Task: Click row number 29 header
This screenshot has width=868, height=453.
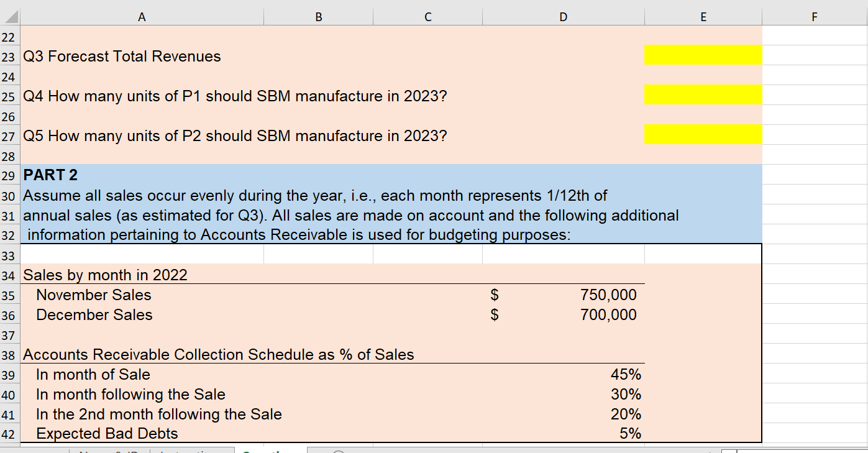Action: 11,175
